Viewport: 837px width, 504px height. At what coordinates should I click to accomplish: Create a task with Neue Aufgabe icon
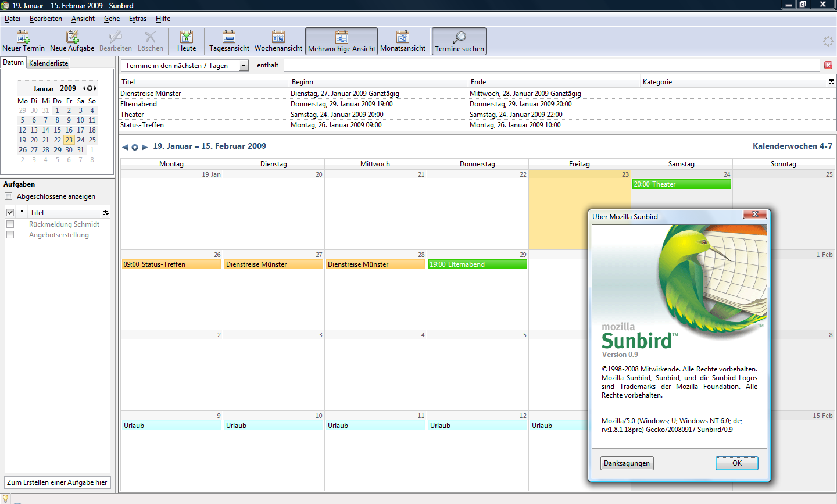(x=72, y=38)
